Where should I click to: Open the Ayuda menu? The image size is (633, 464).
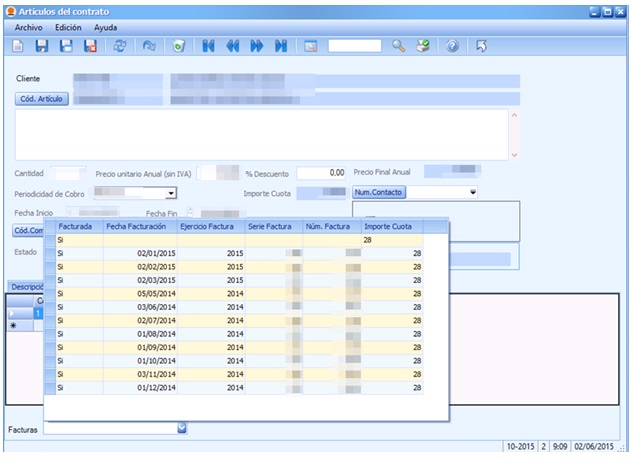pos(105,28)
